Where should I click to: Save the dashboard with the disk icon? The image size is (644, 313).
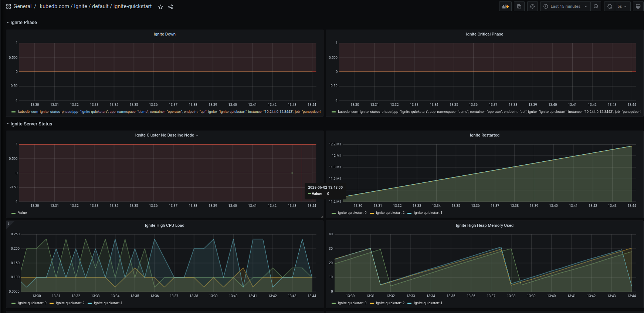(x=519, y=6)
